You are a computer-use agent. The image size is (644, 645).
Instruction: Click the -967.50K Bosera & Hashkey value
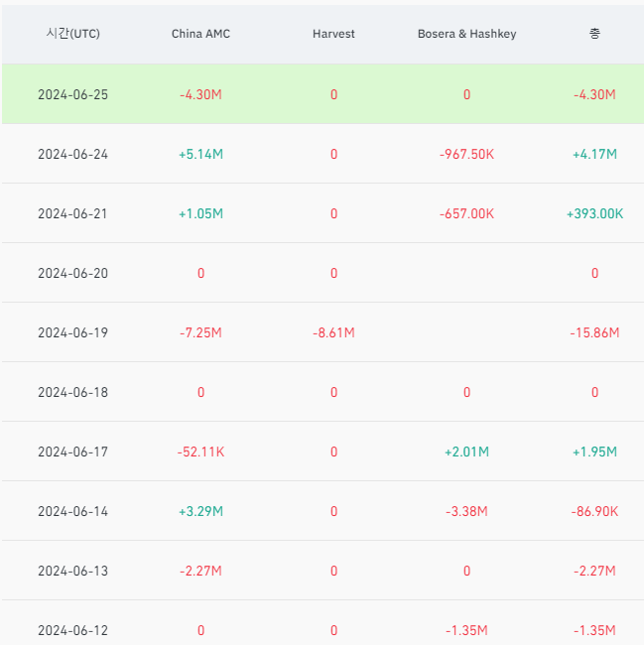pos(466,154)
